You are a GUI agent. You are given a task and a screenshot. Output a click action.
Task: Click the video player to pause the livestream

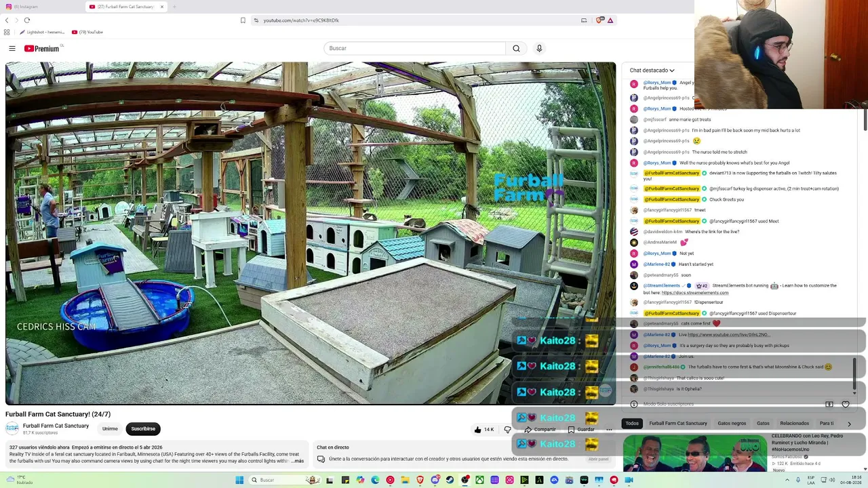click(311, 233)
